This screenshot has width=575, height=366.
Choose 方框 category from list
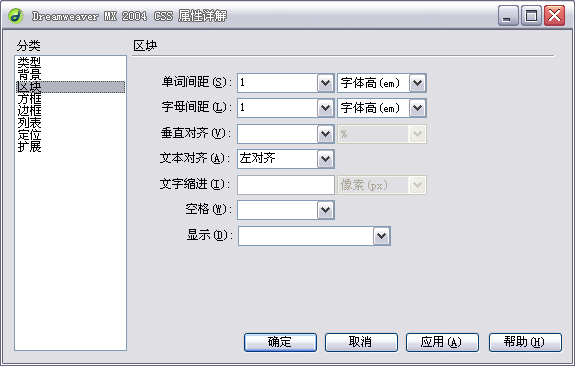[29, 99]
